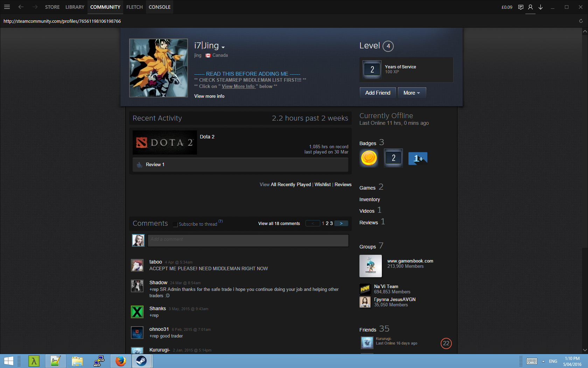Image resolution: width=588 pixels, height=368 pixels.
Task: Open the chat messages icon
Action: [x=520, y=7]
